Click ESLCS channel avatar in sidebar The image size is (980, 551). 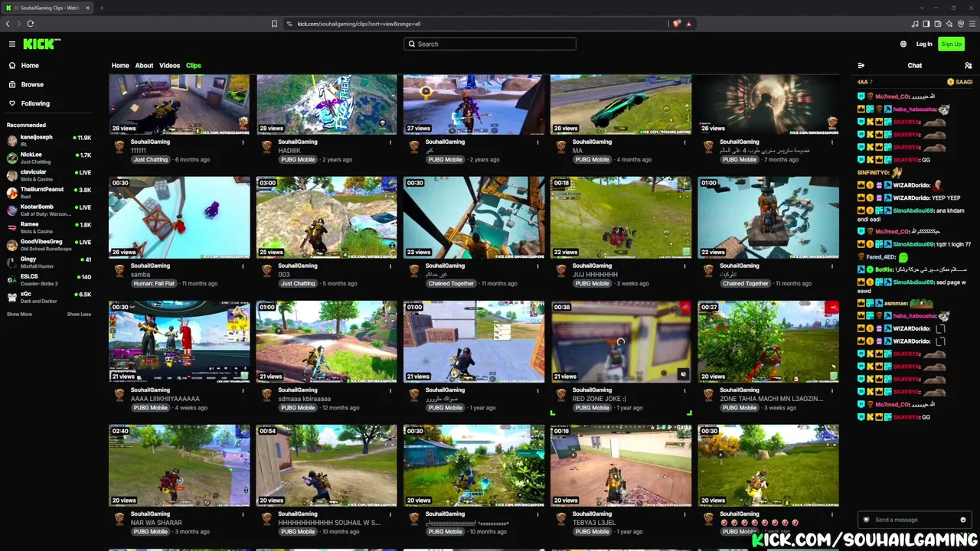pos(12,279)
